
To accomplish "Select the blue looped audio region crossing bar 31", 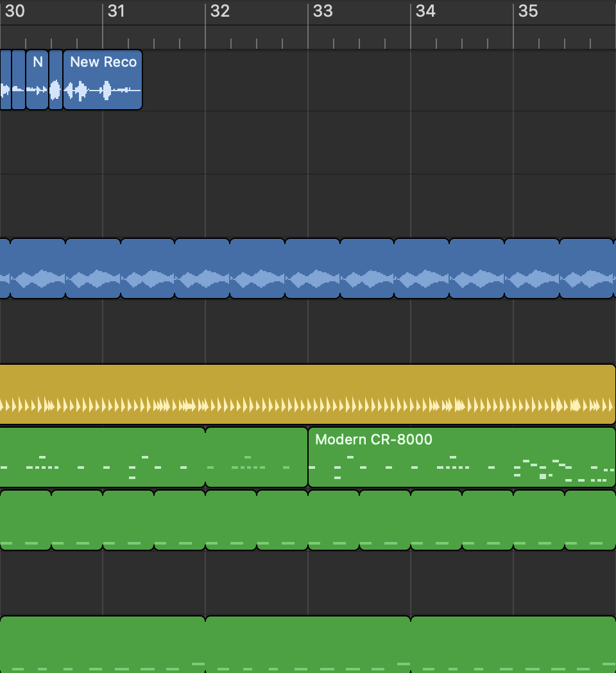I will click(93, 268).
